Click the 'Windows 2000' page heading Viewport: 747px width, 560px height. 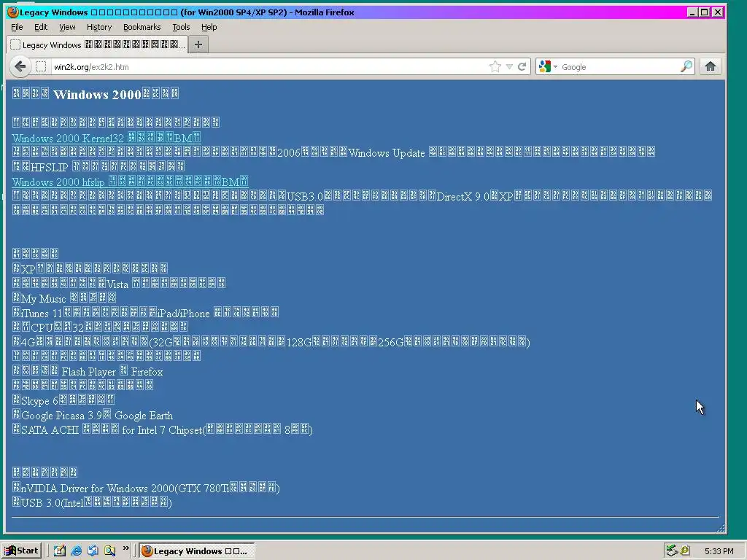point(96,94)
